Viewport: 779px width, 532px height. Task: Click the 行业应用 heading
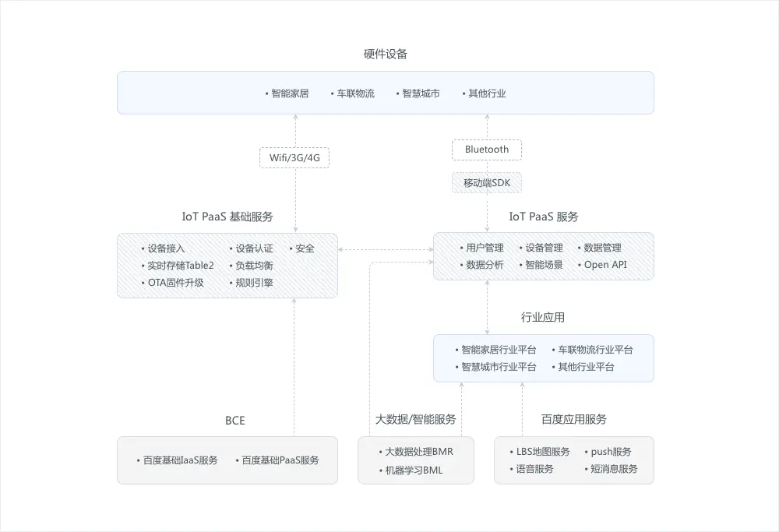click(x=542, y=318)
